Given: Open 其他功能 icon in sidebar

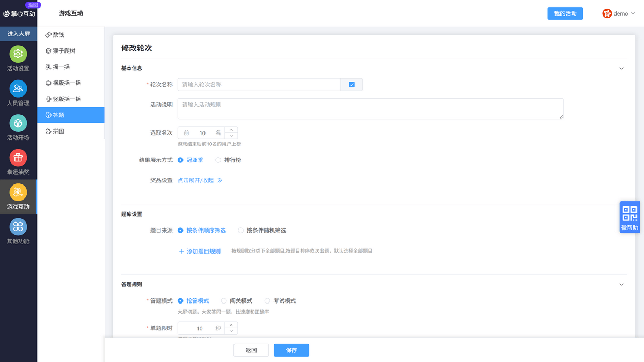Looking at the screenshot, I should pyautogui.click(x=18, y=227).
